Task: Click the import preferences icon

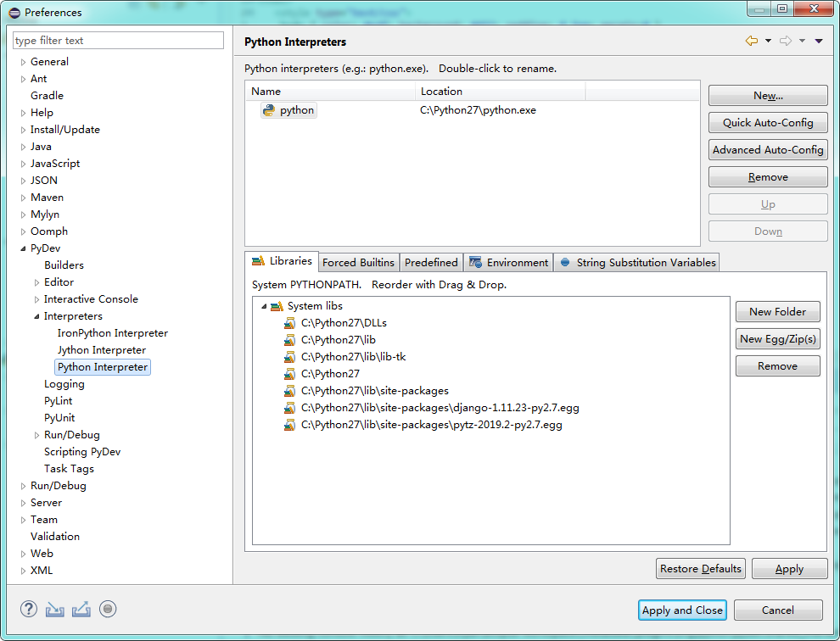Action: coord(54,610)
